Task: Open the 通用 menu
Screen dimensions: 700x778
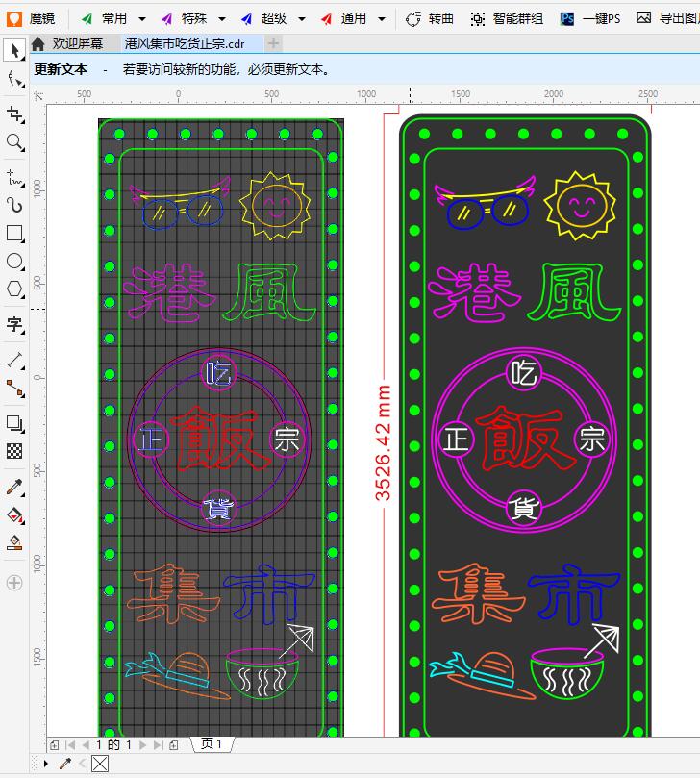Action: tap(345, 19)
